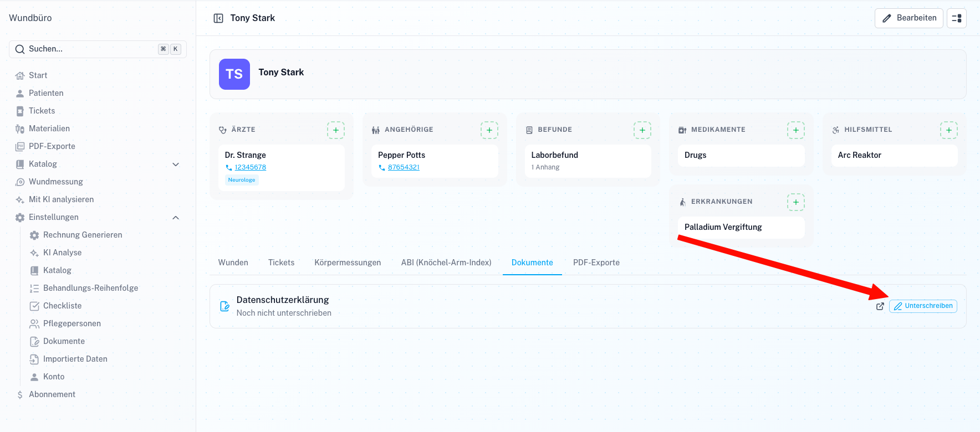Click the Tickets icon in sidebar
Viewport: 980px width, 432px height.
20,111
